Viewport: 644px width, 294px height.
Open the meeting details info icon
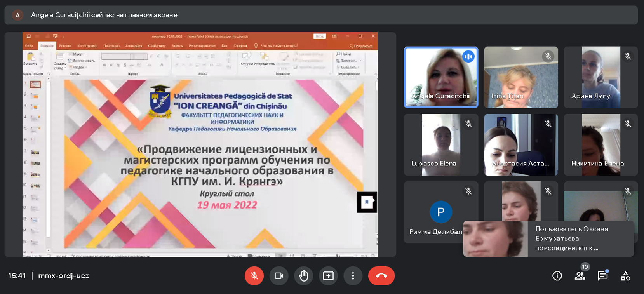(557, 276)
